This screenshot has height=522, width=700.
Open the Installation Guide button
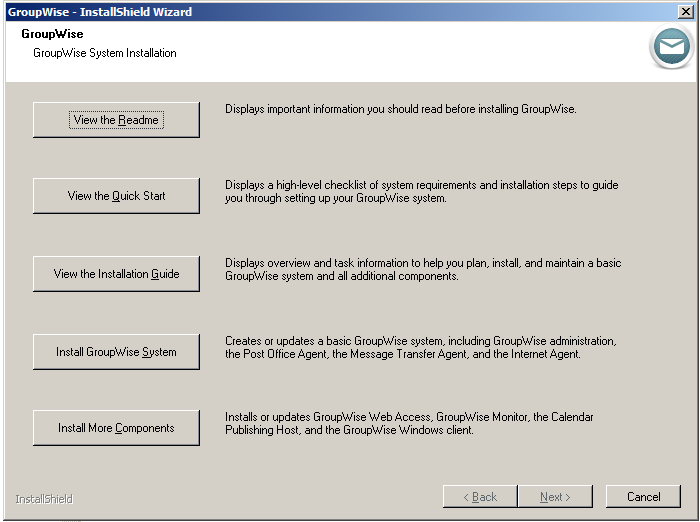[x=116, y=274]
